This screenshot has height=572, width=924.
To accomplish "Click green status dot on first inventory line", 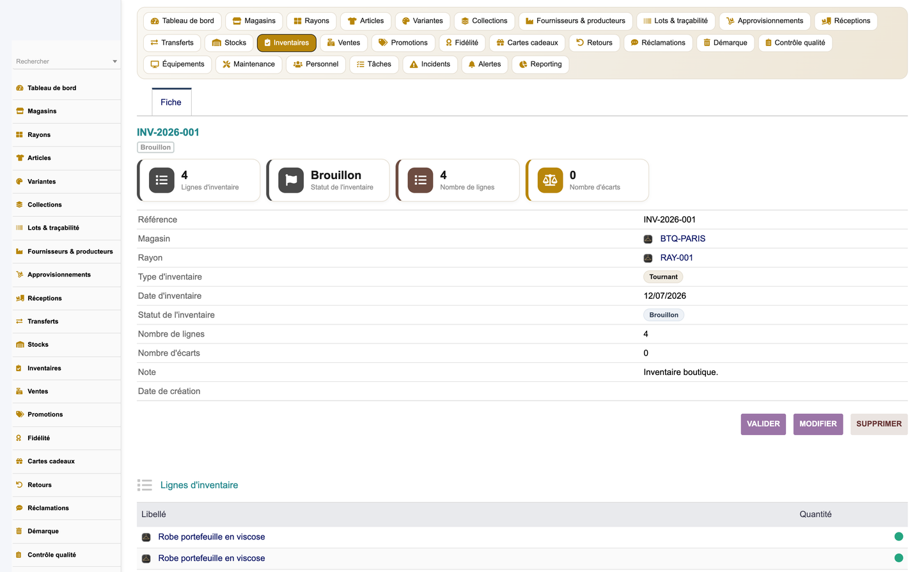I will [x=898, y=537].
